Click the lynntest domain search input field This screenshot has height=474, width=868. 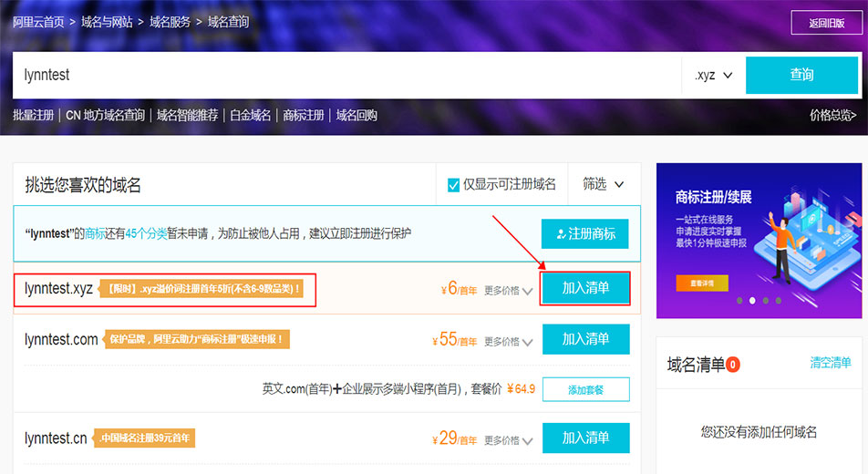(x=346, y=75)
